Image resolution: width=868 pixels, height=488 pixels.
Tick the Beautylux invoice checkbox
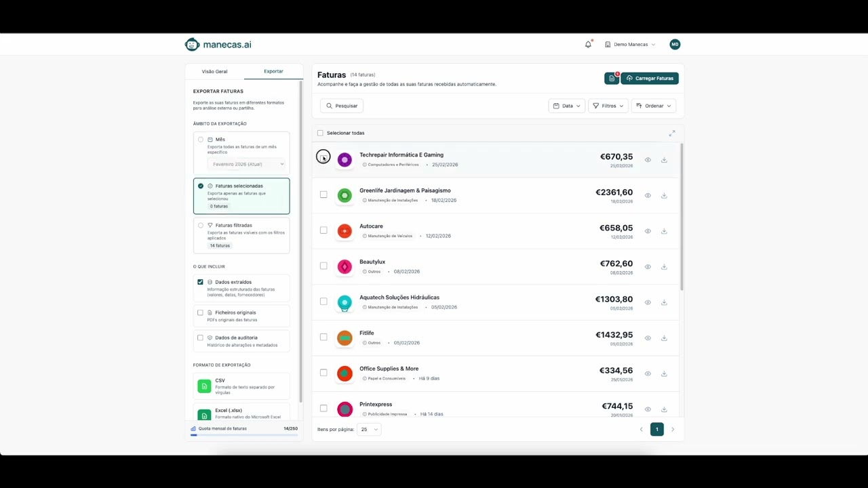[x=323, y=266]
